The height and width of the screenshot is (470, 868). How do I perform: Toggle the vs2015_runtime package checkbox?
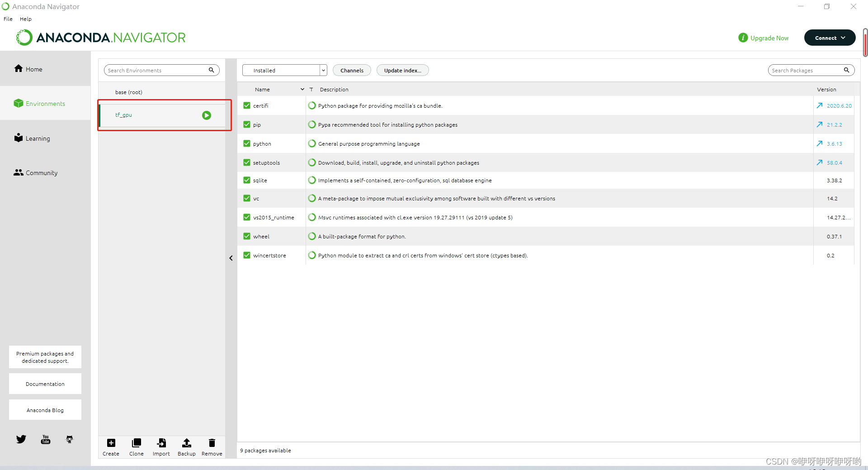247,217
